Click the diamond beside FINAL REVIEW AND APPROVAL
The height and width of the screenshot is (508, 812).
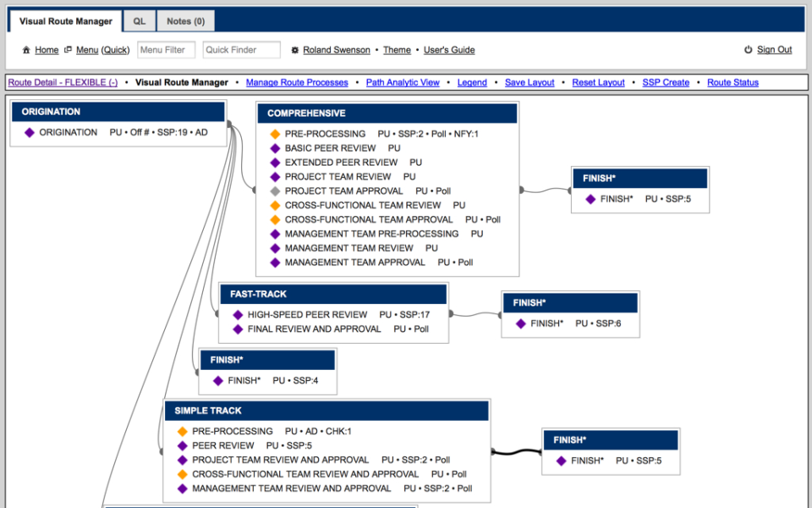(238, 329)
